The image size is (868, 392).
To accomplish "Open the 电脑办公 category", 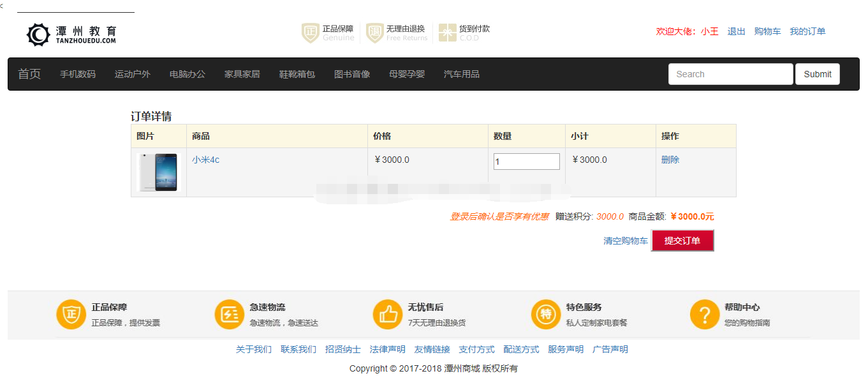I will 188,74.
